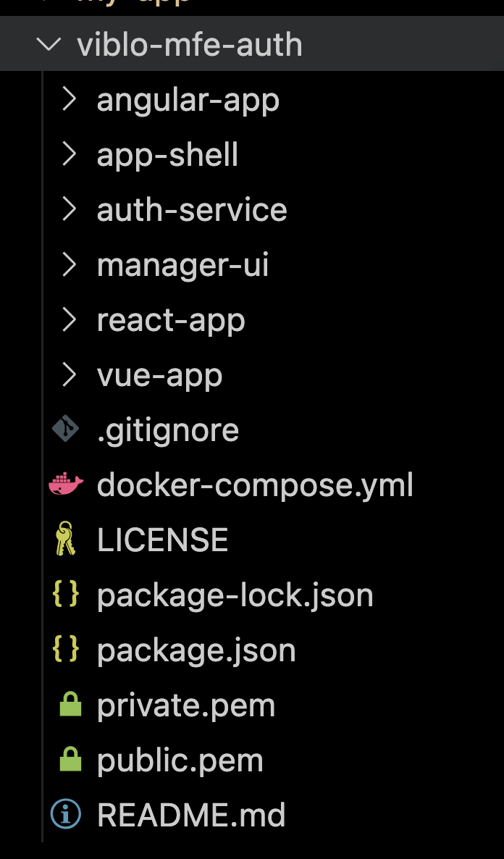Expand the app-shell folder chevron
The width and height of the screenshot is (504, 859).
tap(69, 154)
